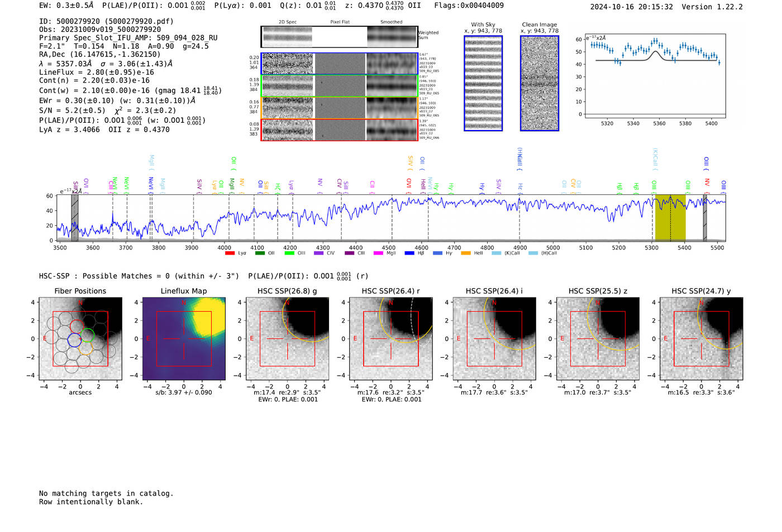Click the 'HSC-SSP : Possible Matches = 0' text

tap(104, 276)
